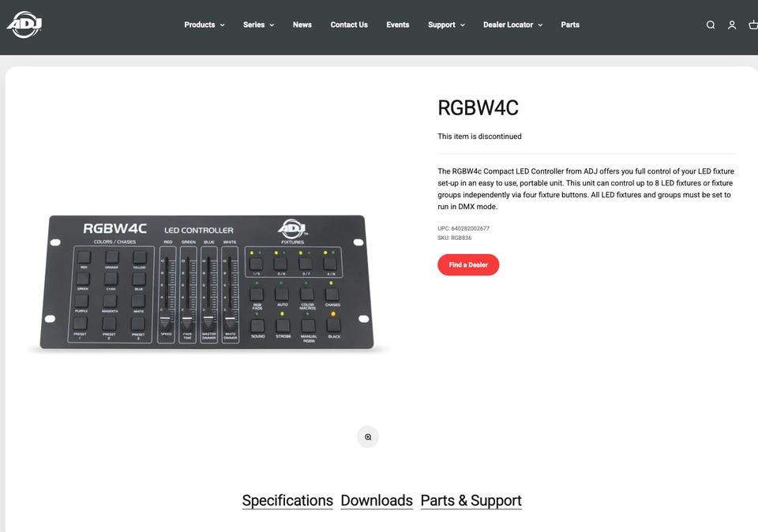Open the Parts menu item
The image size is (758, 532).
coord(570,24)
